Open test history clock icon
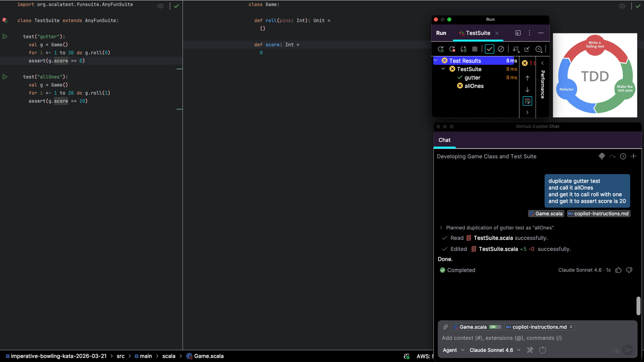644x362 pixels. coord(539,49)
